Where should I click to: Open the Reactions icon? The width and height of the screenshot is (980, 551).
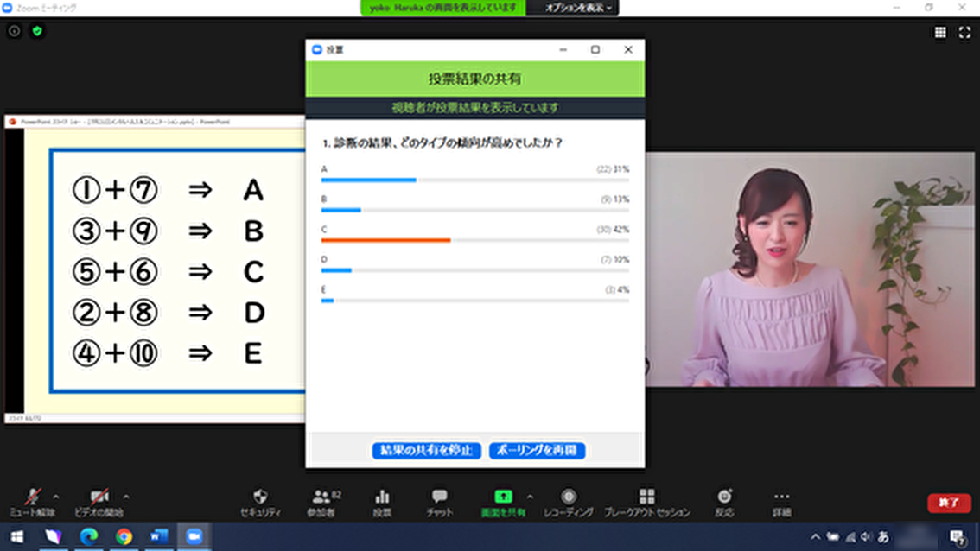[x=724, y=497]
